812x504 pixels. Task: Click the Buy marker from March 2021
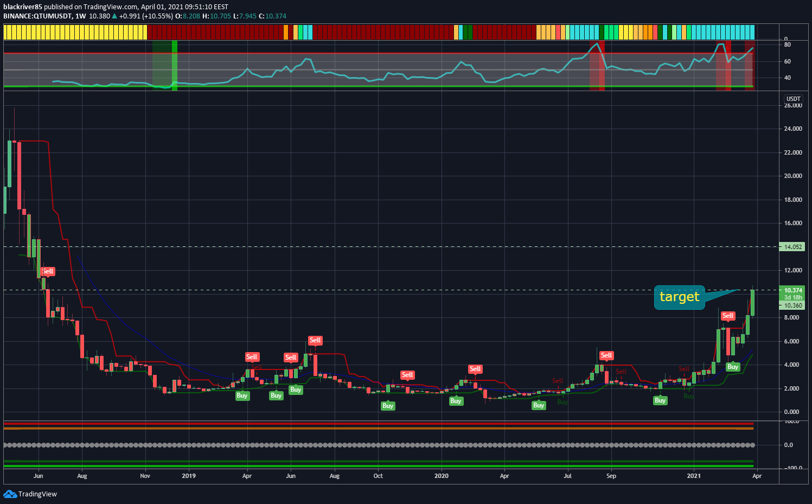coord(733,367)
